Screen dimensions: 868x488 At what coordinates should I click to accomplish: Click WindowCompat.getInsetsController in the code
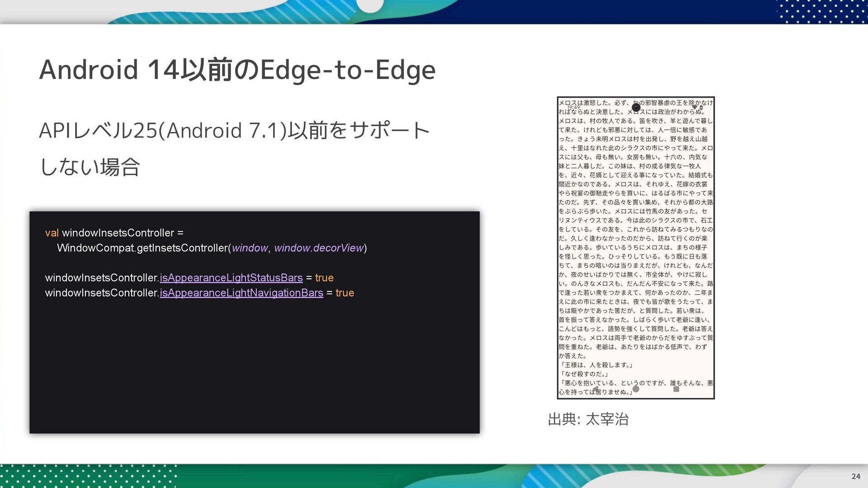coord(143,248)
